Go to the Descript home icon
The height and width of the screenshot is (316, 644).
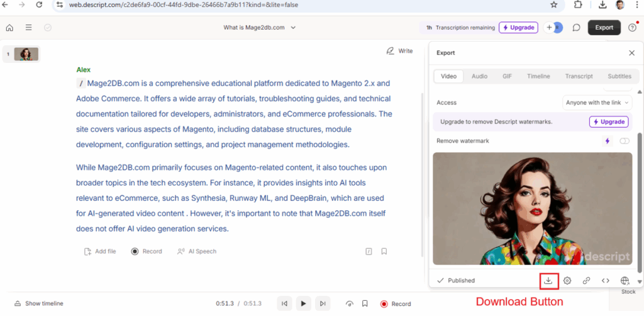[x=9, y=28]
